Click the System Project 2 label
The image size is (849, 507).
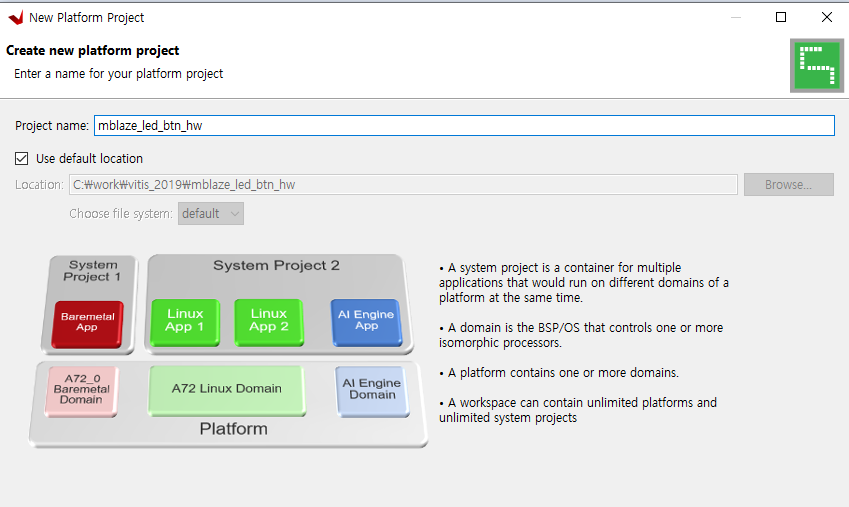(276, 265)
